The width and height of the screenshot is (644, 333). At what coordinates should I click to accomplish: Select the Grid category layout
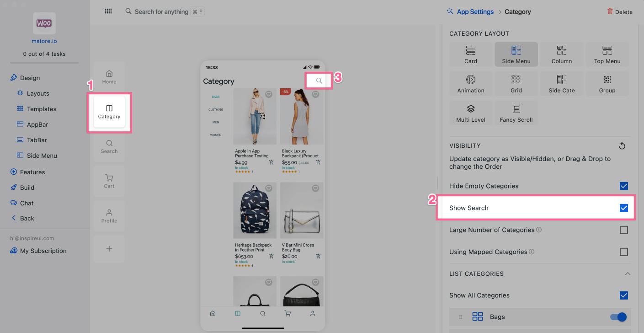[516, 84]
